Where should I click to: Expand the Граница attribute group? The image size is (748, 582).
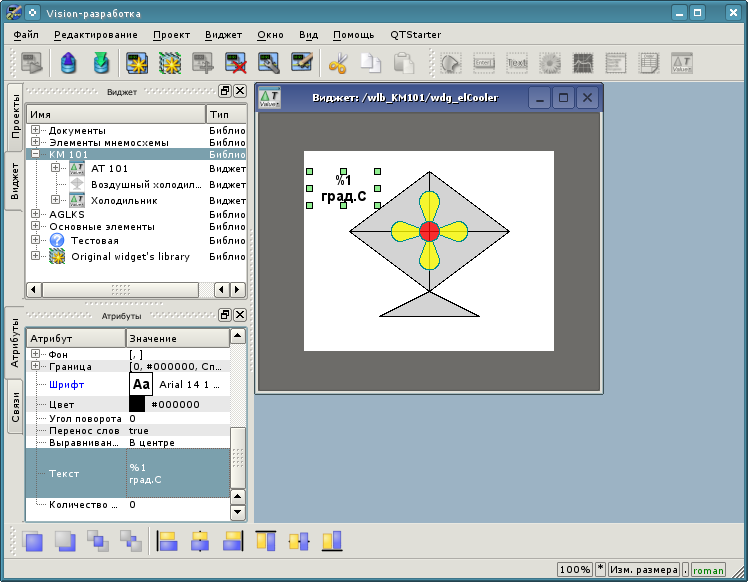[x=36, y=366]
